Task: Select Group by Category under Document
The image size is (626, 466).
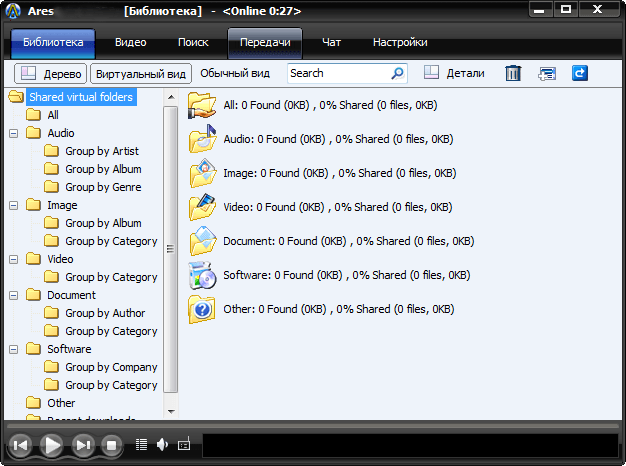Action: pos(111,331)
